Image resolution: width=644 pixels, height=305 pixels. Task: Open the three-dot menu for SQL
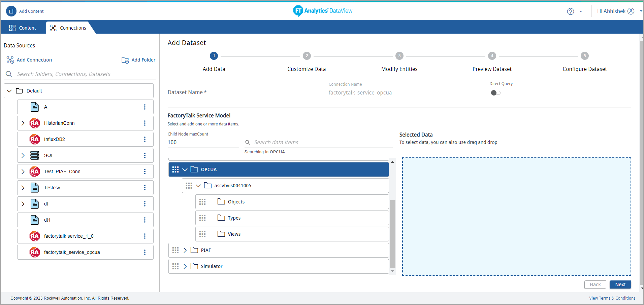(145, 155)
